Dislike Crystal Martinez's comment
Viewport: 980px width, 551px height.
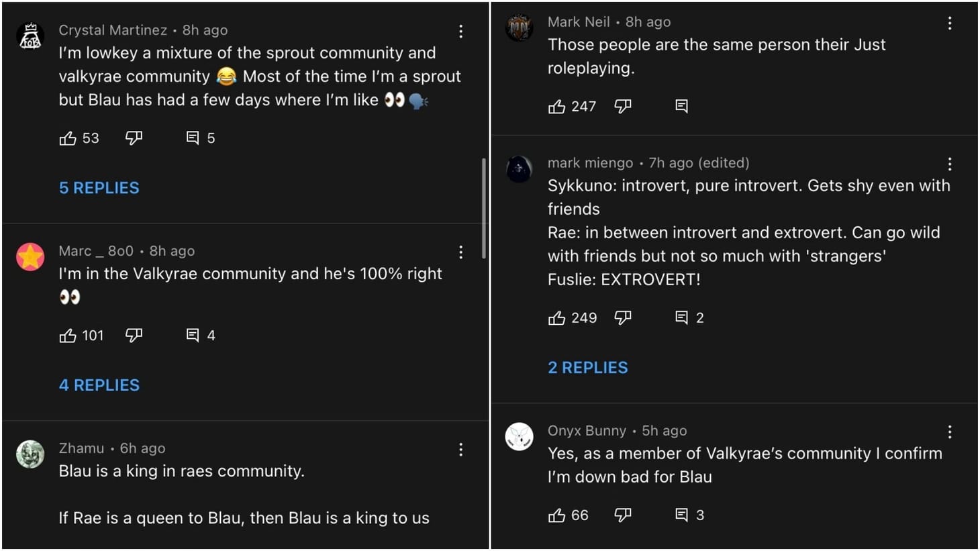point(134,138)
